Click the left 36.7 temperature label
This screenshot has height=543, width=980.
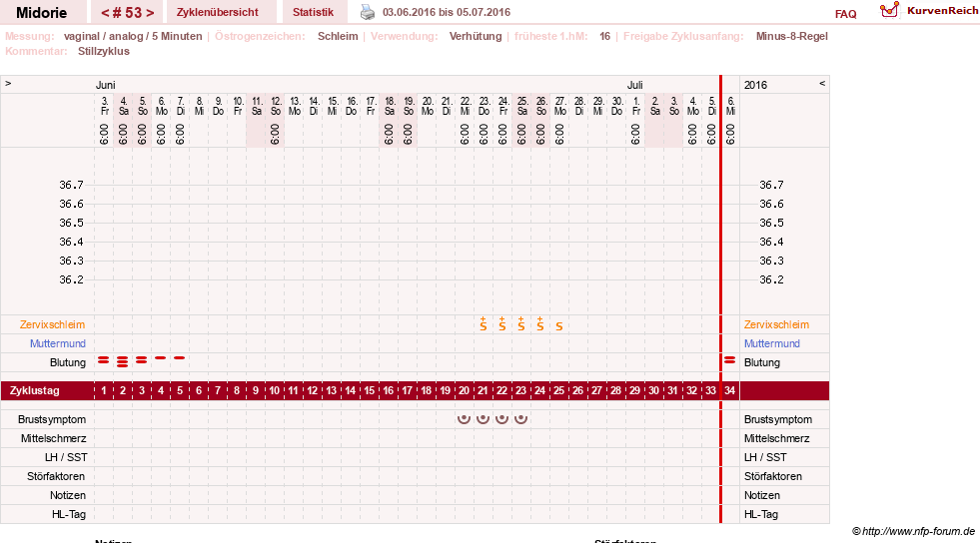tap(71, 185)
